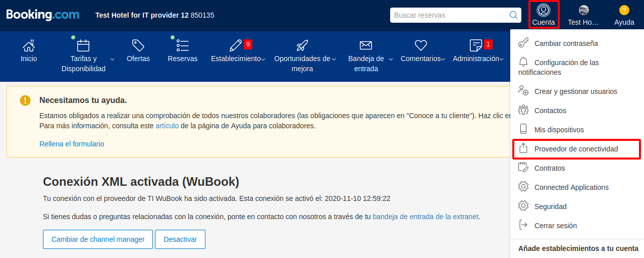Open Crear y gestionar usuarios

(577, 91)
